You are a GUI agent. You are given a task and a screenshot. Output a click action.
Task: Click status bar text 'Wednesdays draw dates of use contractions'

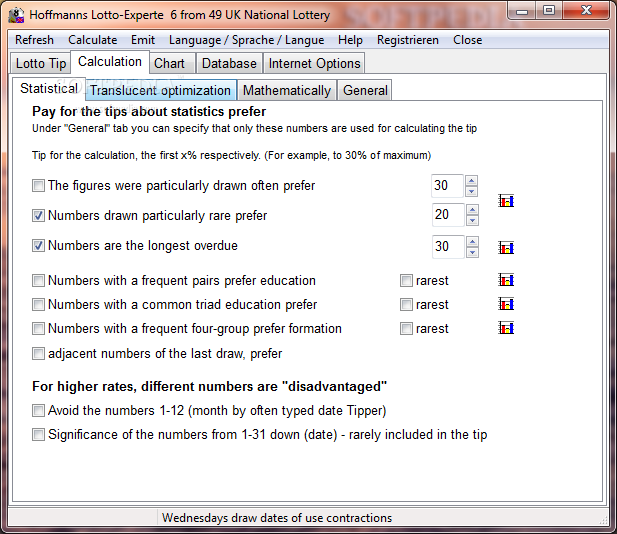pos(277,518)
